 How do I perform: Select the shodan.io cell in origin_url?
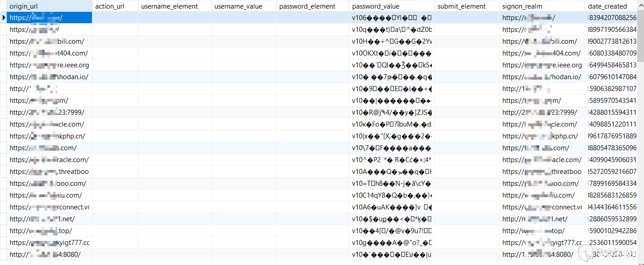tap(49, 77)
